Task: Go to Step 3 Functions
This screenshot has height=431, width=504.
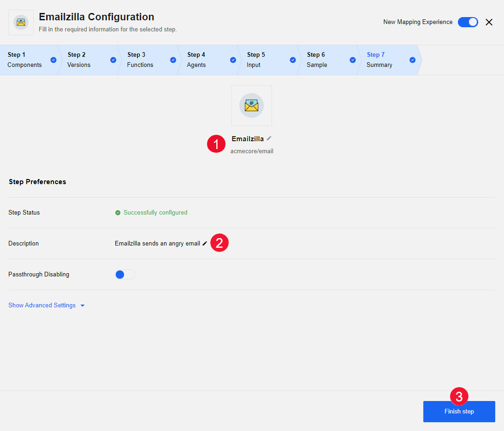Action: [x=149, y=60]
